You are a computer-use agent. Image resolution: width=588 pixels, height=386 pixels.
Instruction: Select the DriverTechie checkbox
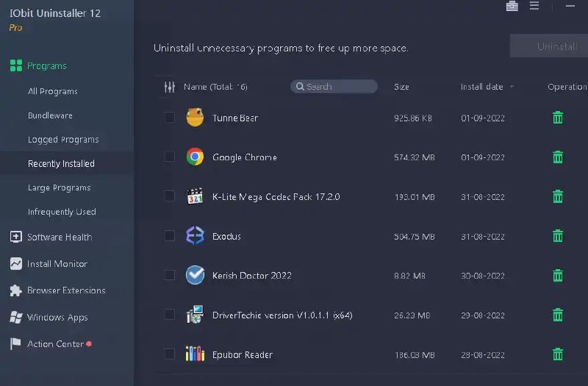tap(170, 315)
